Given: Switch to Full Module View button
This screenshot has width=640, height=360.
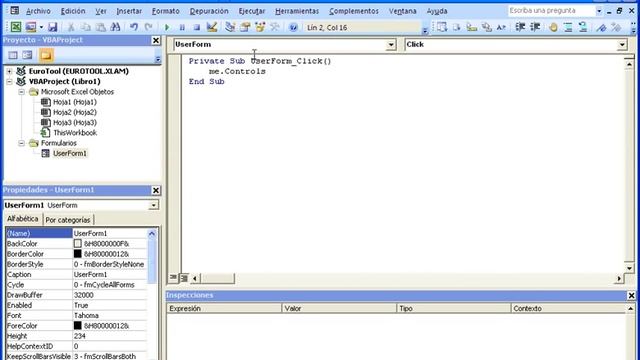Looking at the screenshot, I should [x=184, y=278].
